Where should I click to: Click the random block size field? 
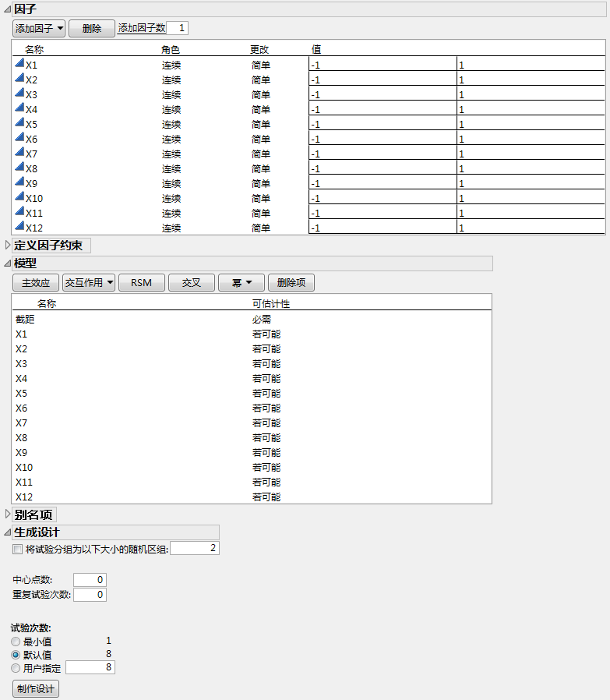coord(195,548)
